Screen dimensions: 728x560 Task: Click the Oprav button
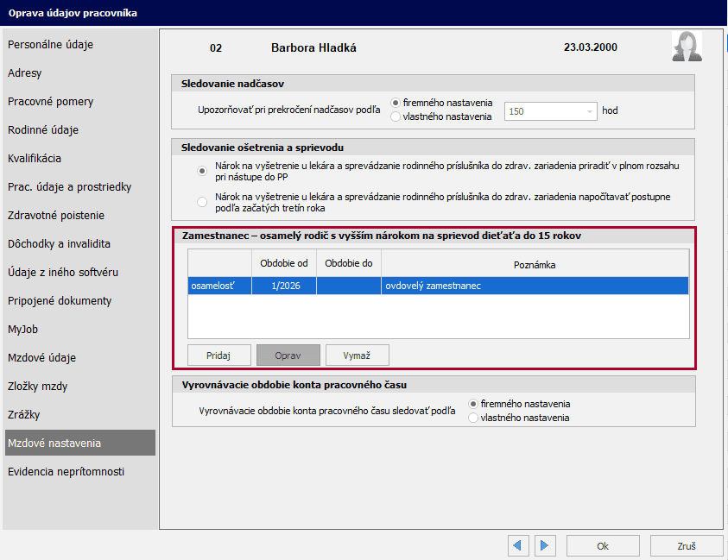pos(288,356)
